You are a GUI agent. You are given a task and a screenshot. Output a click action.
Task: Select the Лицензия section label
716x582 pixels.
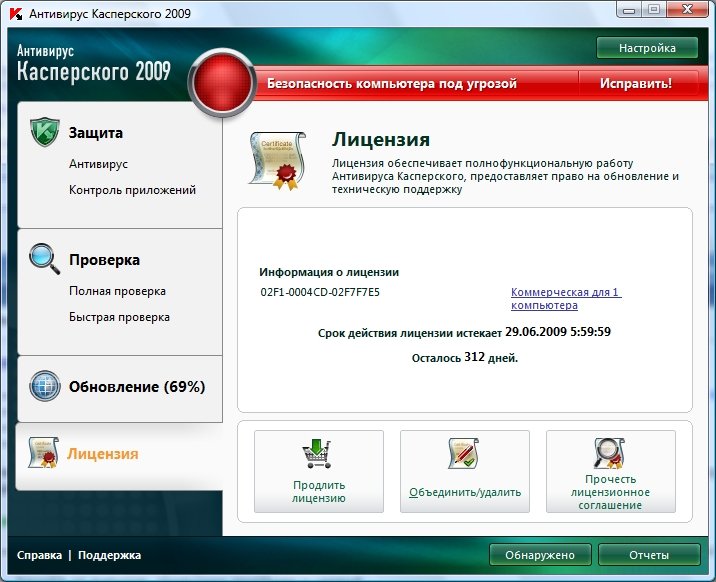[103, 454]
